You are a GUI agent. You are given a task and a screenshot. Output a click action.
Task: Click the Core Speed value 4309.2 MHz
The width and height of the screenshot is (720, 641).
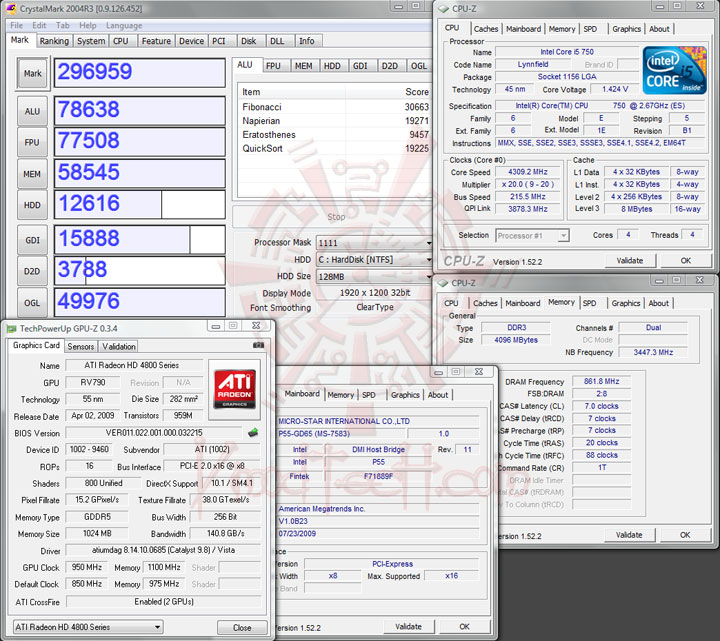coord(528,172)
